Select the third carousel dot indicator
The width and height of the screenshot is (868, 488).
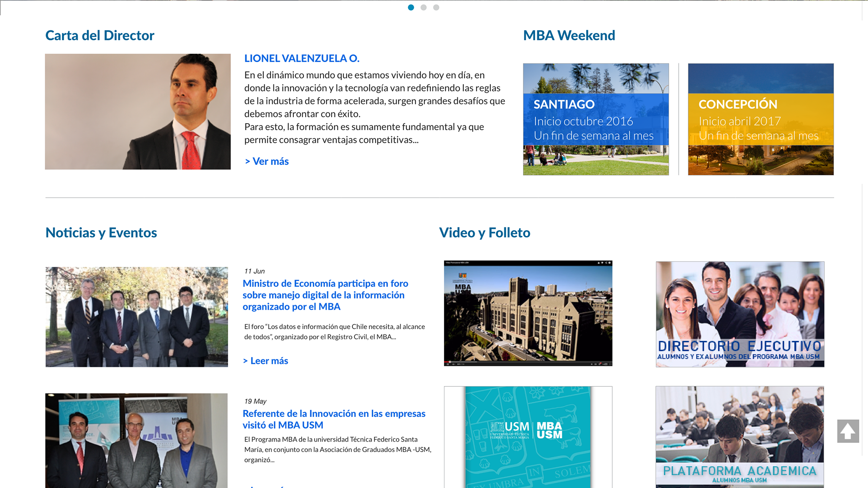tap(436, 7)
